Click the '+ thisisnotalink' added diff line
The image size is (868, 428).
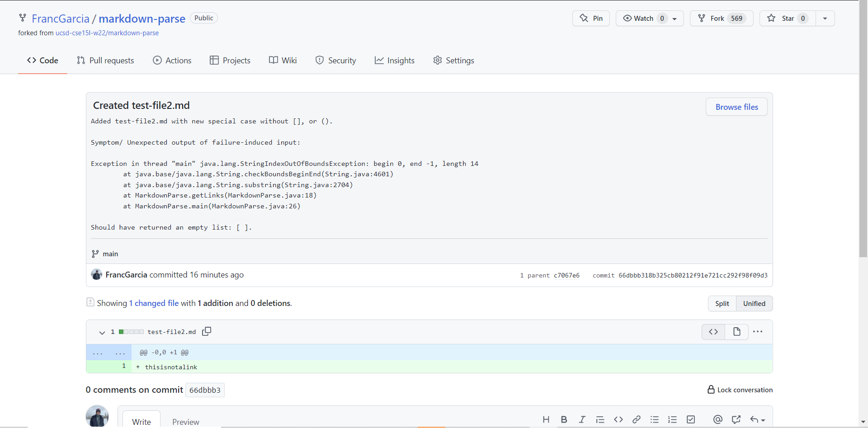(x=429, y=367)
